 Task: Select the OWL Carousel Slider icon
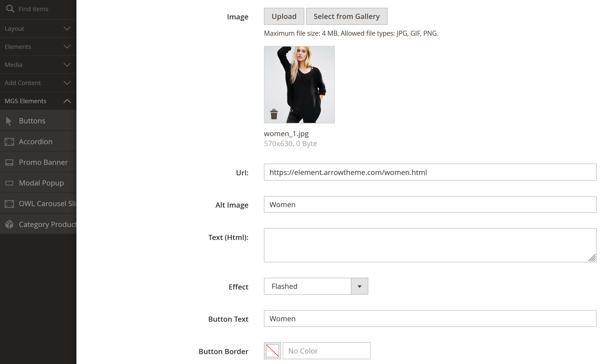[9, 204]
